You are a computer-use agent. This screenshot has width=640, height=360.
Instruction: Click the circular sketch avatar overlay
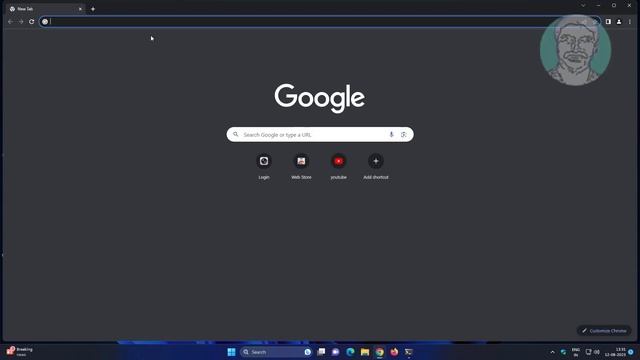click(576, 50)
